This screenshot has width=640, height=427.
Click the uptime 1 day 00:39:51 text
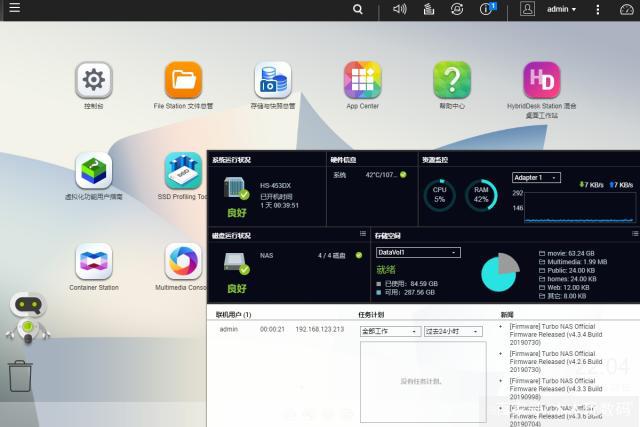pos(280,205)
